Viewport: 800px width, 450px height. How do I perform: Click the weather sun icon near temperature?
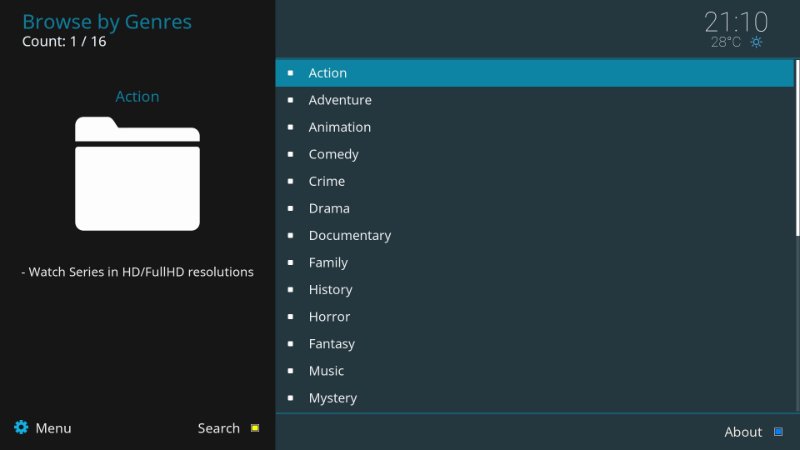coord(756,42)
